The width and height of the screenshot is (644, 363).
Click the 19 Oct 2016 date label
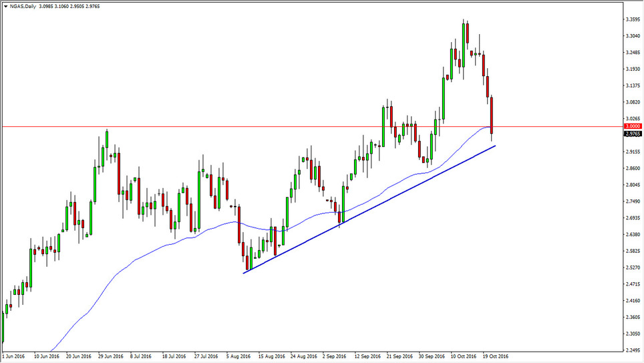point(496,356)
